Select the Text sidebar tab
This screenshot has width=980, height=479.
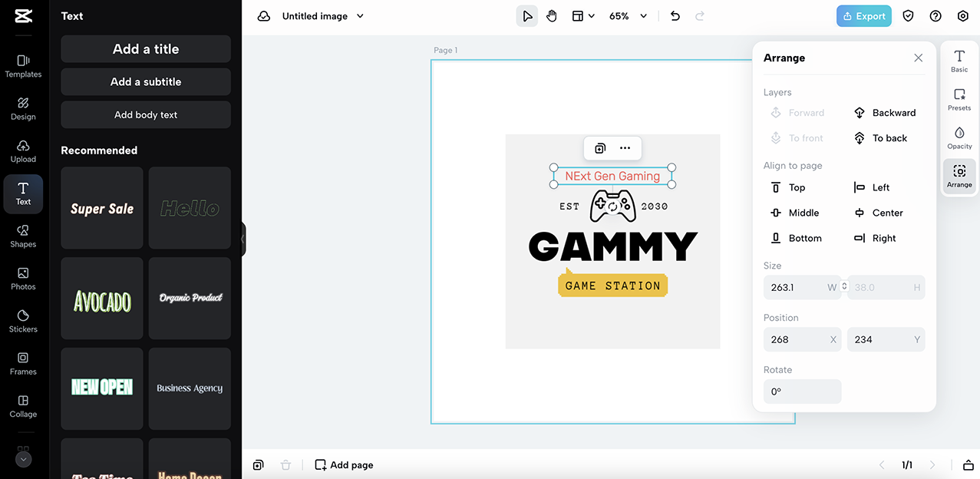point(23,193)
